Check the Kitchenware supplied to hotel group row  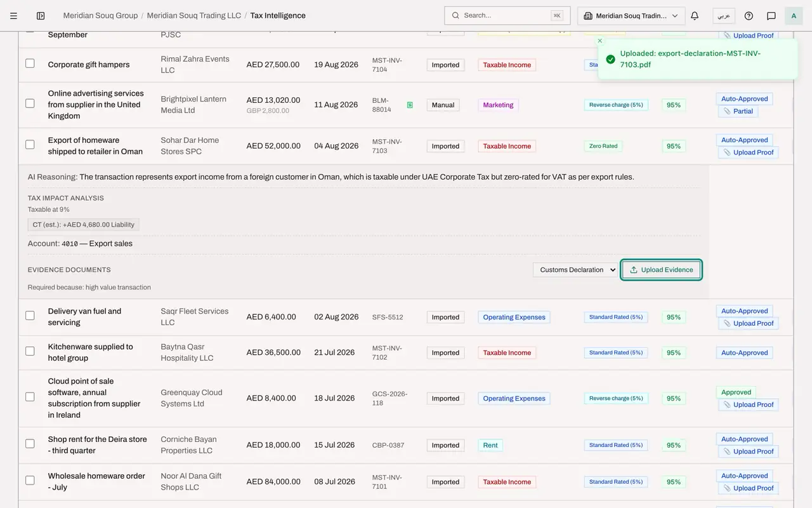click(30, 351)
